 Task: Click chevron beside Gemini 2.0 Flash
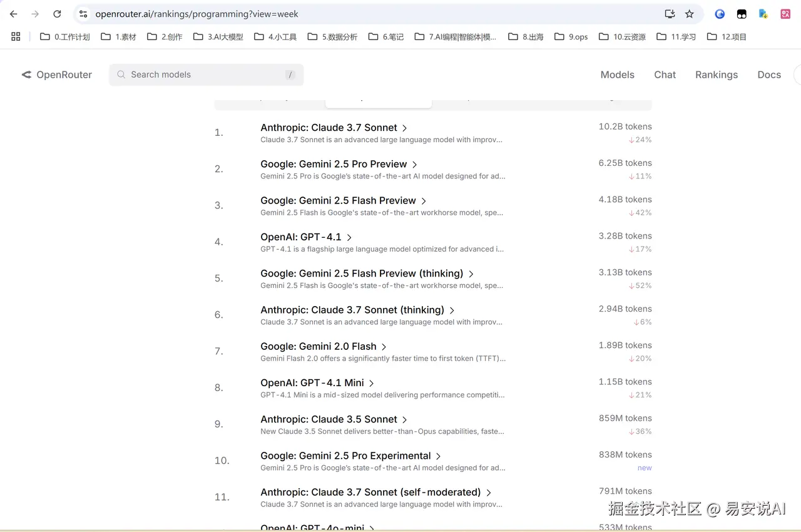click(384, 347)
